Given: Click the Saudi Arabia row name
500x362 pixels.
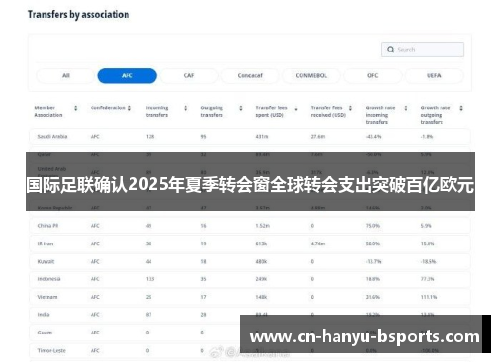Looking at the screenshot, I should [x=52, y=137].
